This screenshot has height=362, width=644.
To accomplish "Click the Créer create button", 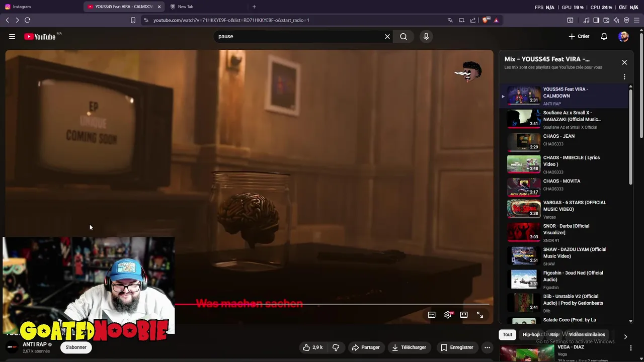I will pos(579,36).
